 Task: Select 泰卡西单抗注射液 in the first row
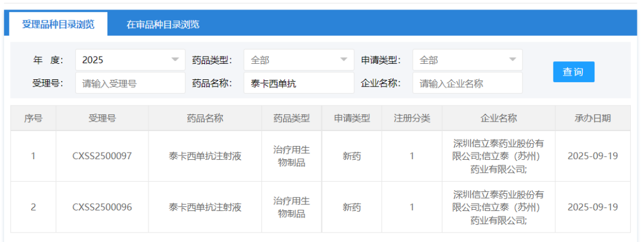(x=205, y=156)
